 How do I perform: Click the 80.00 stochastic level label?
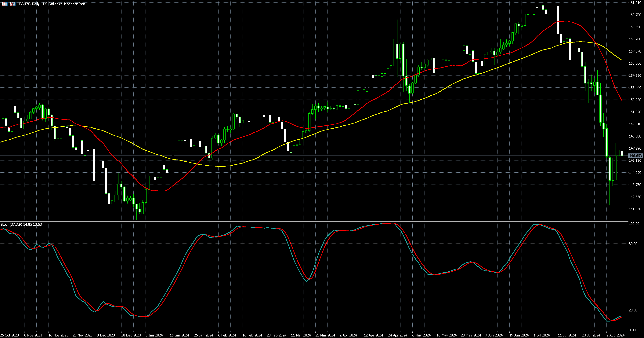(633, 244)
